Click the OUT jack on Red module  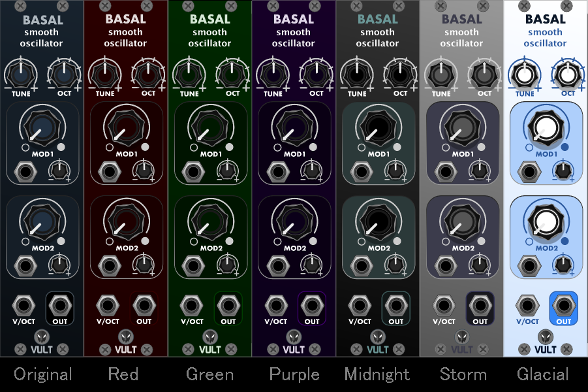[x=144, y=305]
